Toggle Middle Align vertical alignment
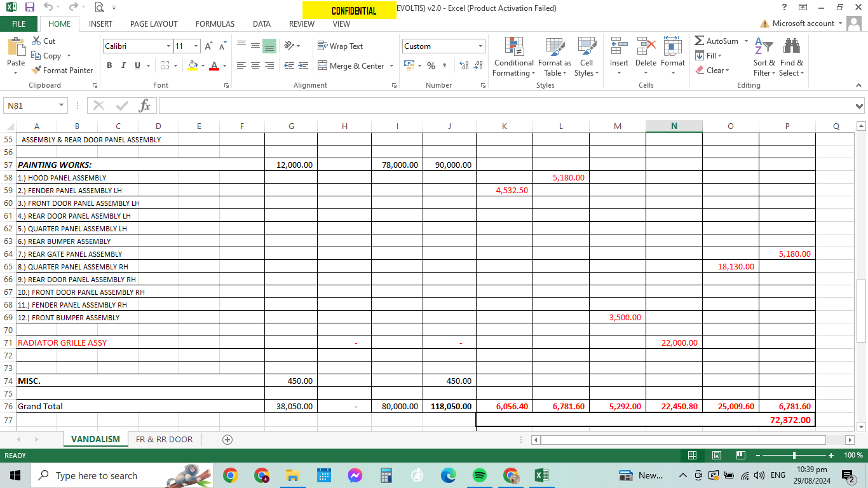 255,46
